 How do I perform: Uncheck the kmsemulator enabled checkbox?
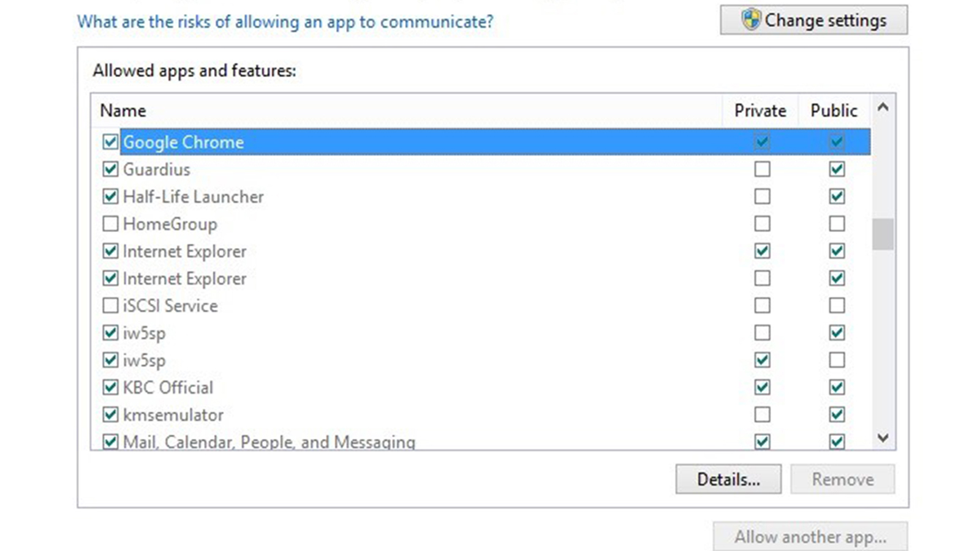coord(110,414)
